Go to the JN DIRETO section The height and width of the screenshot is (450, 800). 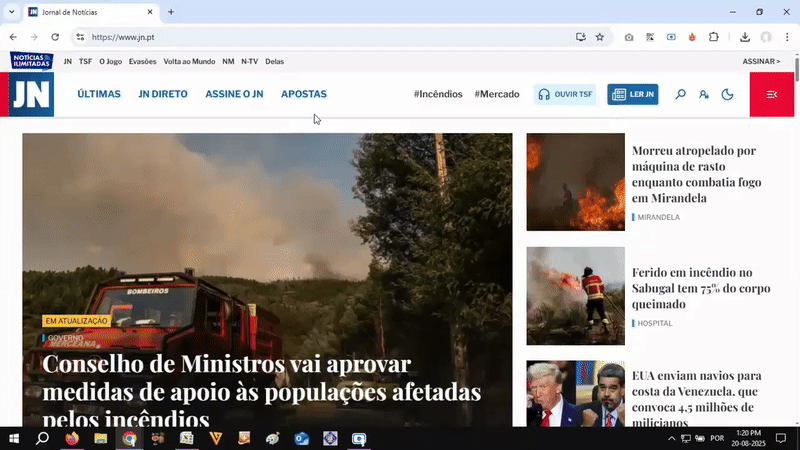tap(163, 94)
